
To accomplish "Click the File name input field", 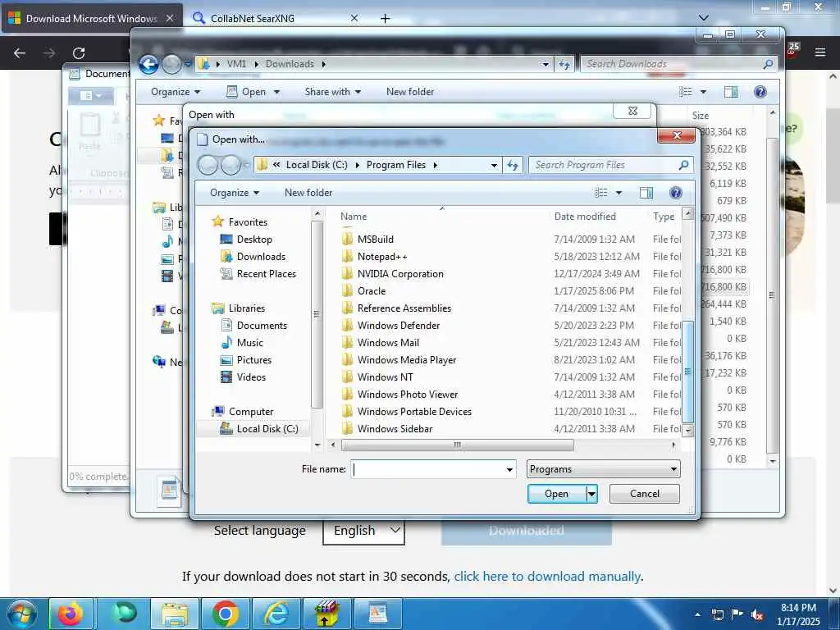I will pyautogui.click(x=427, y=469).
